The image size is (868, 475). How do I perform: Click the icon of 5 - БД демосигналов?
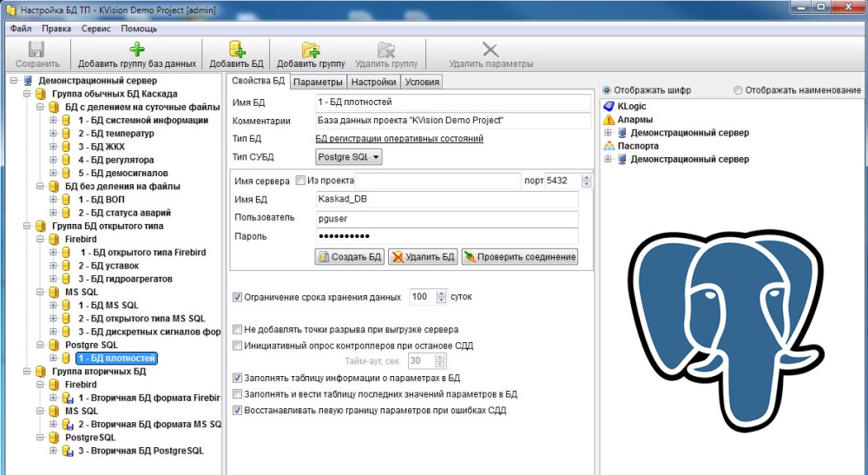[67, 174]
